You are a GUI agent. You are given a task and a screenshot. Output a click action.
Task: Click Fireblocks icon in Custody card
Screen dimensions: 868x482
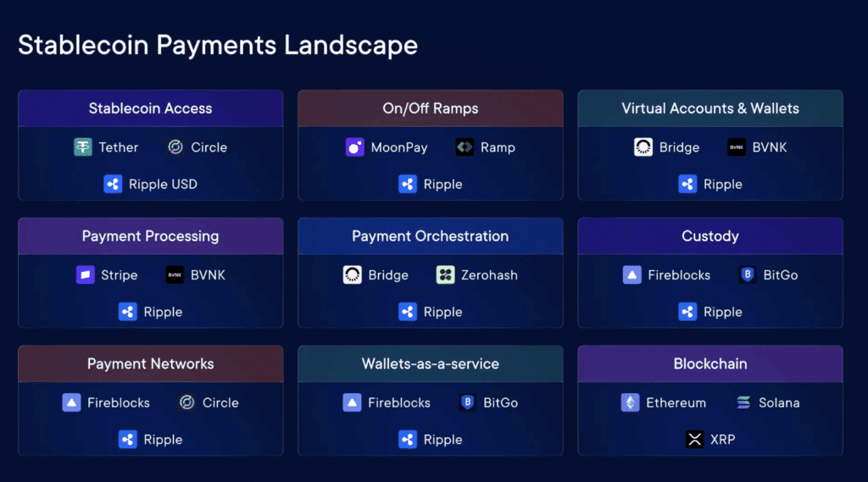[x=632, y=275]
